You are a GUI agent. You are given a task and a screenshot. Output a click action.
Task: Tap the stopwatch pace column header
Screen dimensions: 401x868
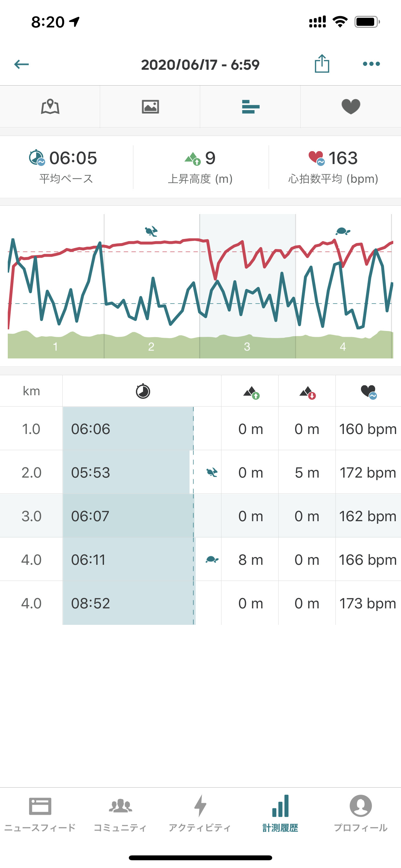tap(142, 391)
